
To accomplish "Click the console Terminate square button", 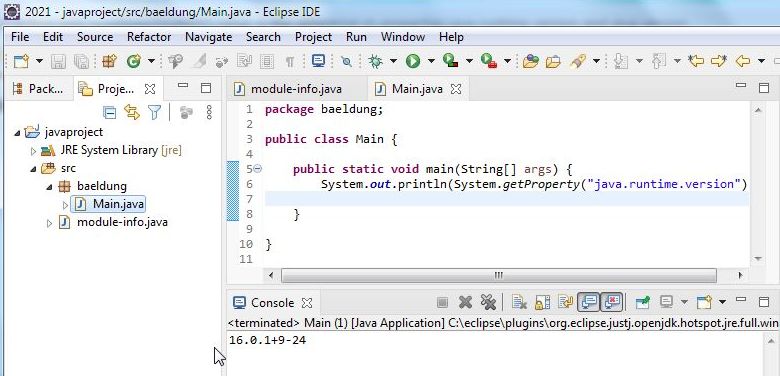I will click(442, 302).
